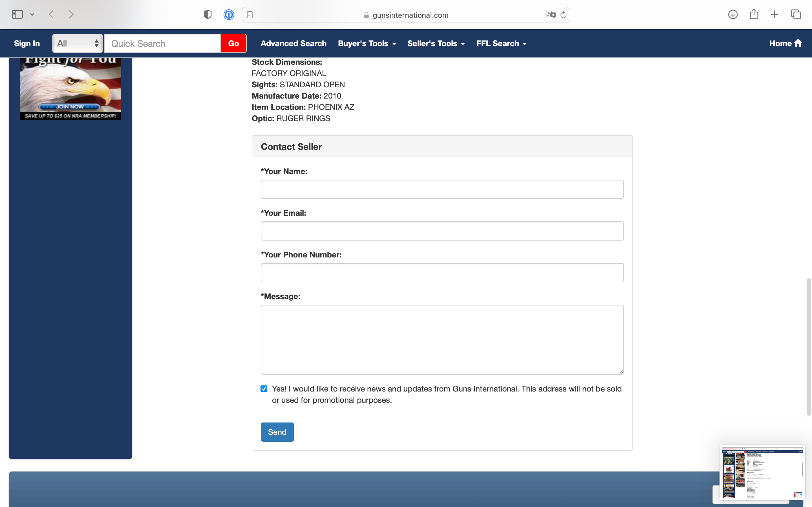Open the FFL Search dropdown
This screenshot has height=507, width=812.
click(x=501, y=43)
